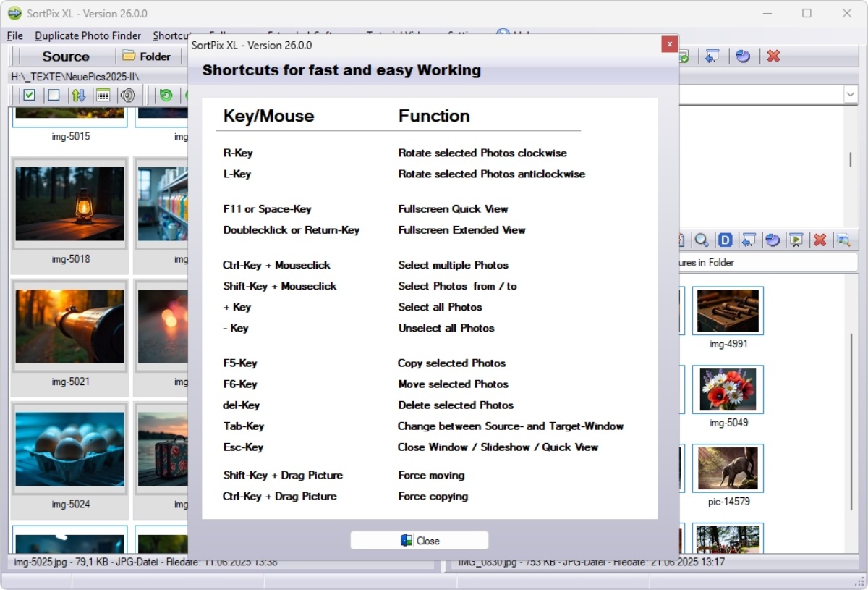
Task: Select thumbnail img-5049 with flowers
Action: tap(728, 389)
